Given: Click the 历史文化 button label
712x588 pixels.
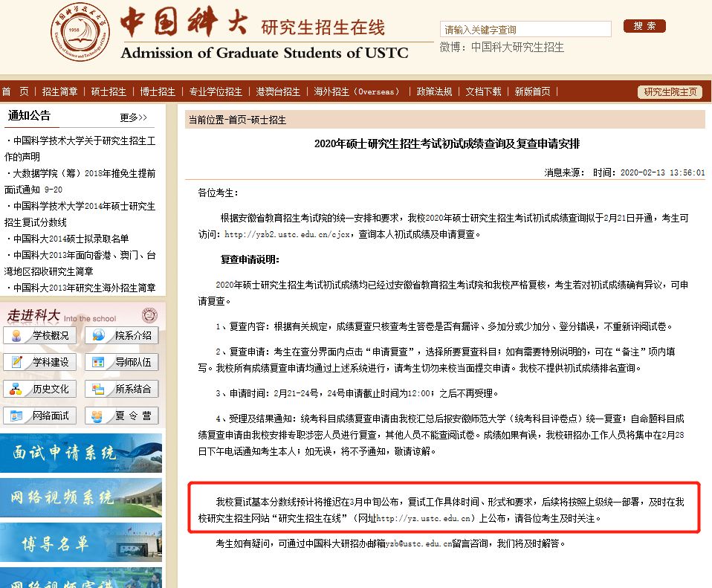Looking at the screenshot, I should (51, 389).
